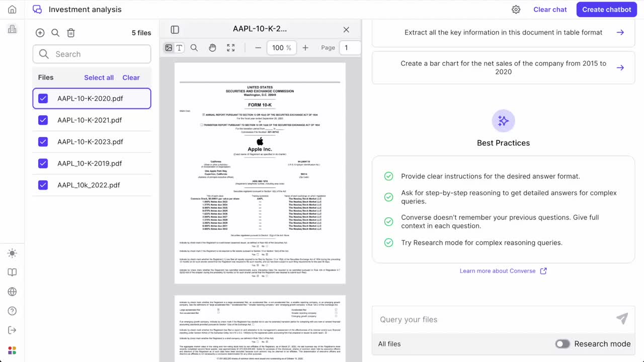644x362 pixels.
Task: Click Clear chat
Action: pos(550,10)
